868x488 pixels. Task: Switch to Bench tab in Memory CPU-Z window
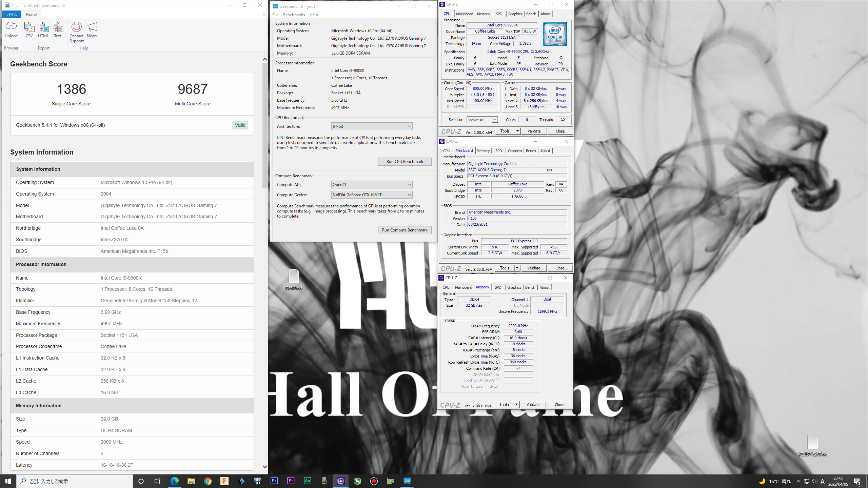pyautogui.click(x=530, y=287)
